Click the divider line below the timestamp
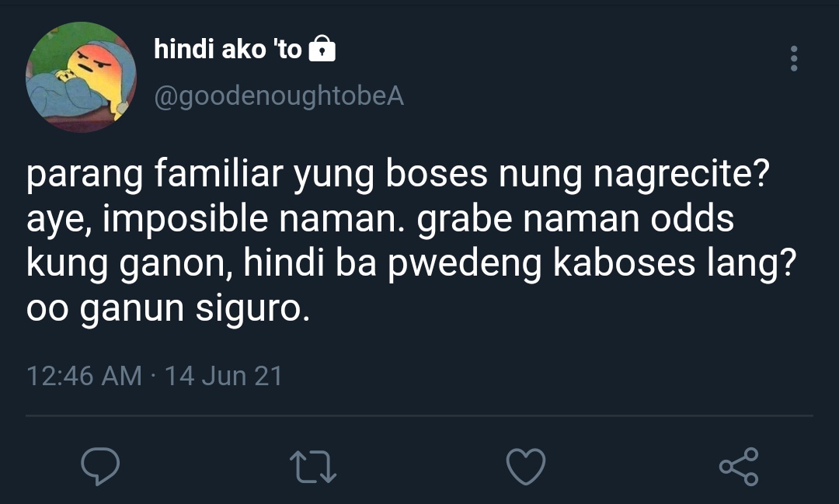 click(419, 415)
